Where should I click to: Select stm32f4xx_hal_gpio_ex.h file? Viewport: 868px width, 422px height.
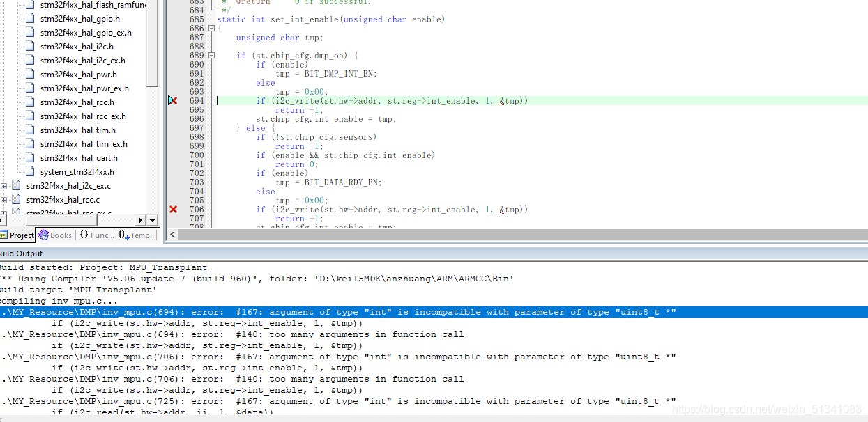click(86, 33)
